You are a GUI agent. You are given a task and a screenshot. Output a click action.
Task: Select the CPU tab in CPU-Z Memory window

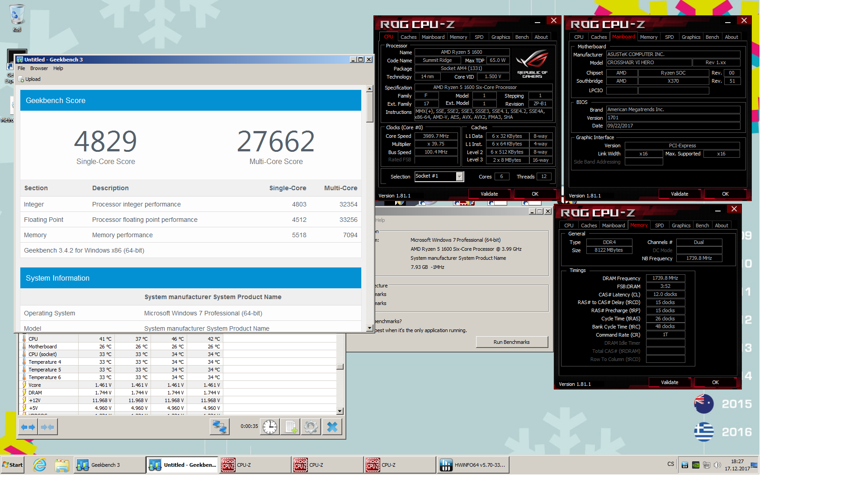pyautogui.click(x=569, y=225)
